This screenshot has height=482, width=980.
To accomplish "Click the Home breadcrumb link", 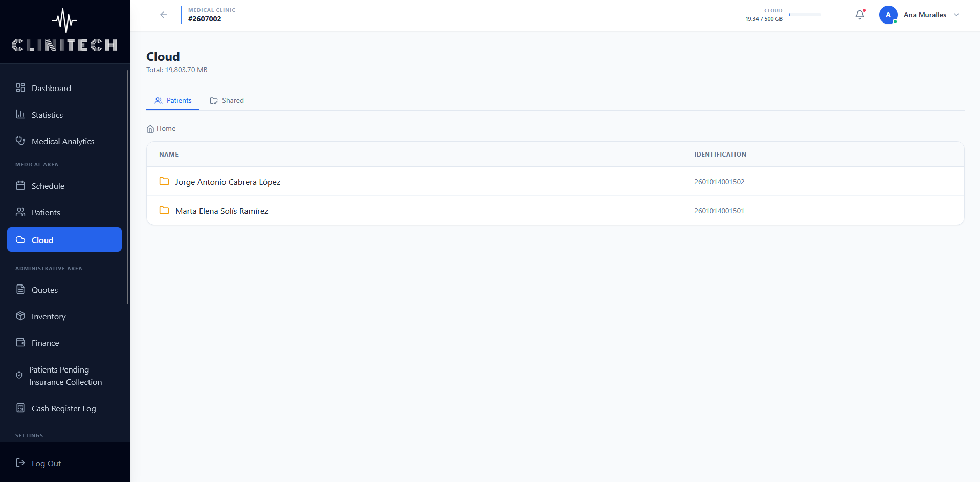I will [x=161, y=128].
